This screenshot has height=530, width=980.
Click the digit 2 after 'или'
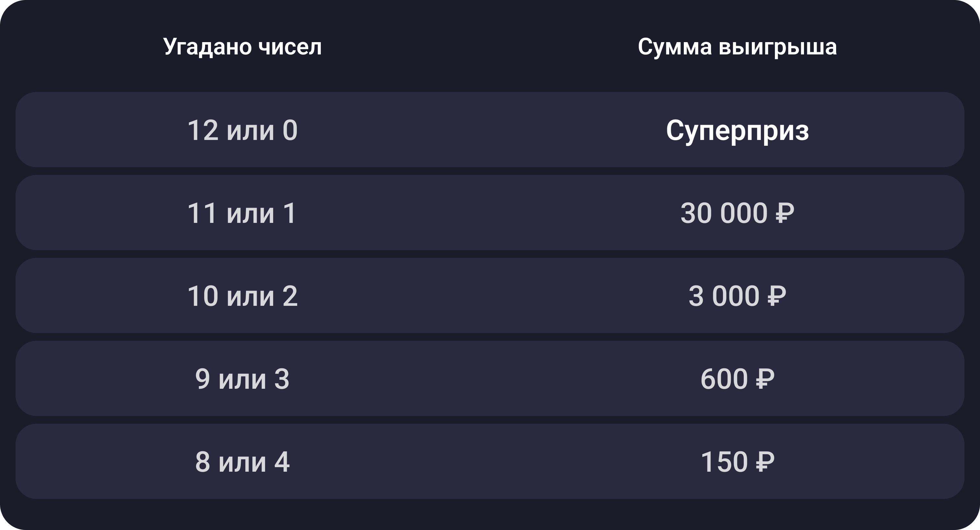coord(289,296)
